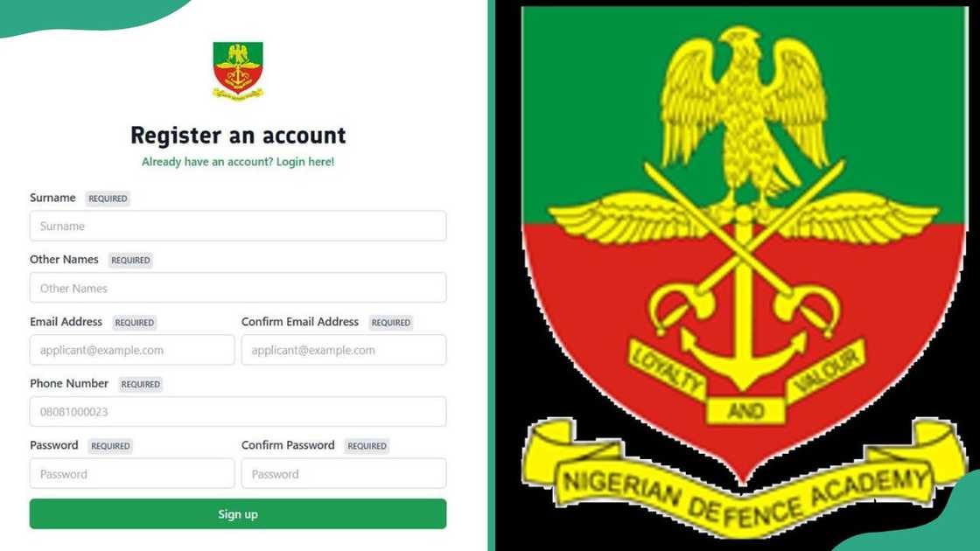Open the 'Already have an account? Login here!' link

click(x=237, y=162)
